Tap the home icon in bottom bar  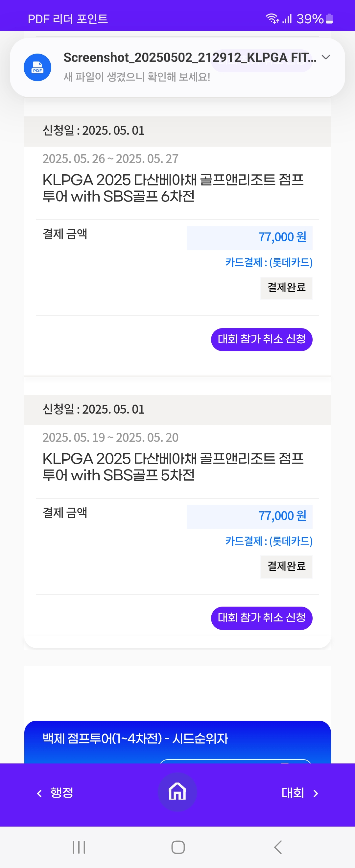pos(177,791)
